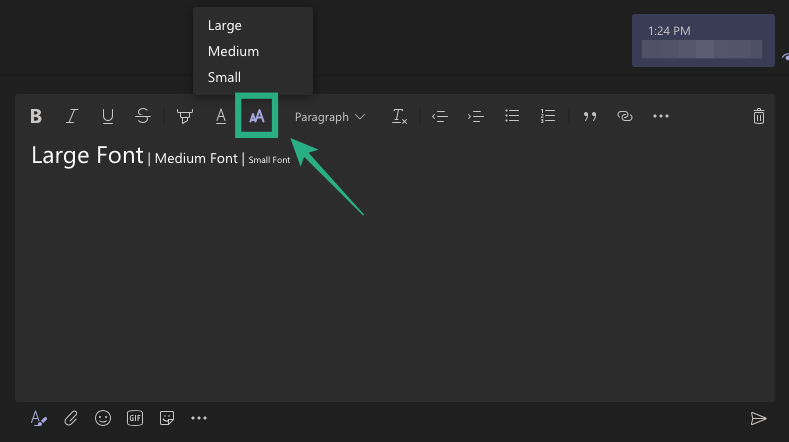Insert a hyperlink
Viewport: 789px width, 442px height.
pos(624,116)
